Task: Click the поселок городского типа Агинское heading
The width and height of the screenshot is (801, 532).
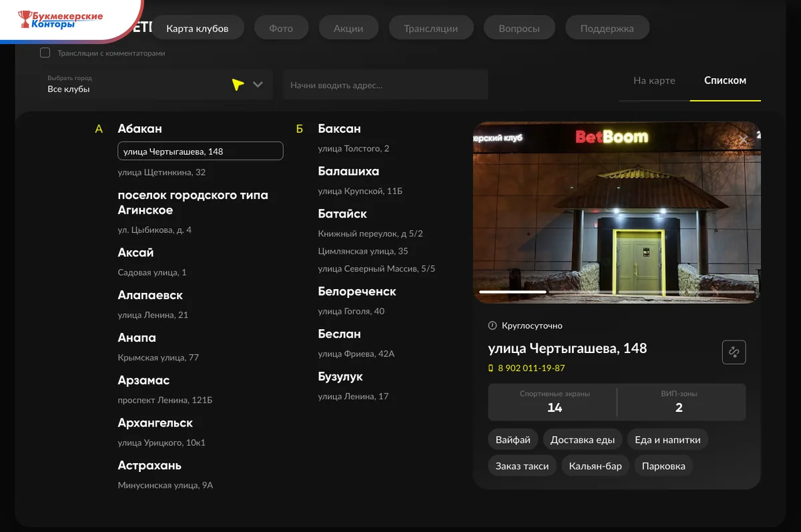Action: tap(193, 203)
